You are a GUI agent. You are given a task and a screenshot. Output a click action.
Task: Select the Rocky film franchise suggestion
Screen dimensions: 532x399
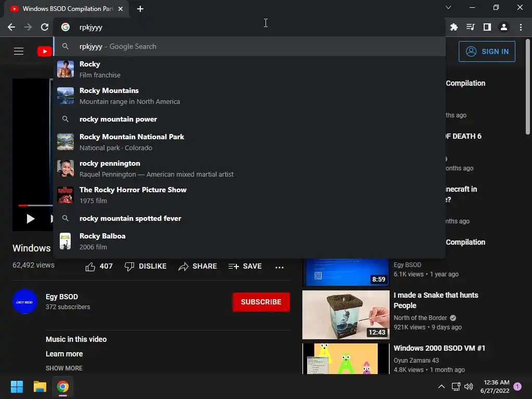pyautogui.click(x=249, y=69)
